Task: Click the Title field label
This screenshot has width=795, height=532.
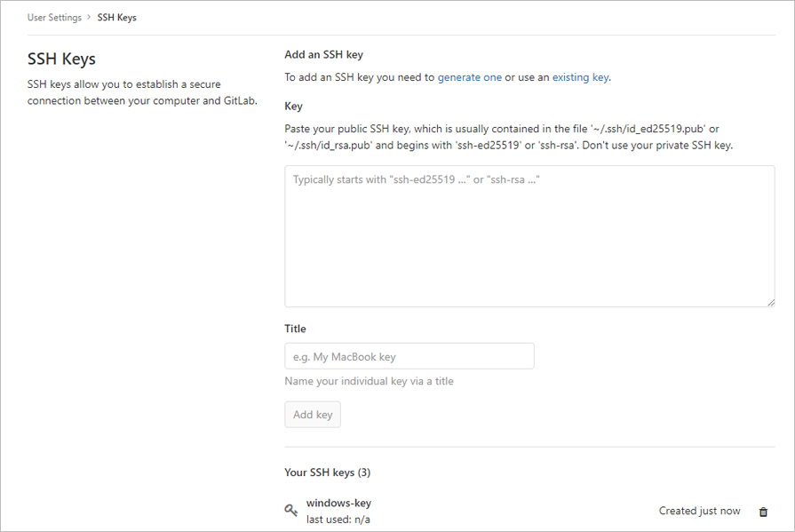Action: pos(295,329)
